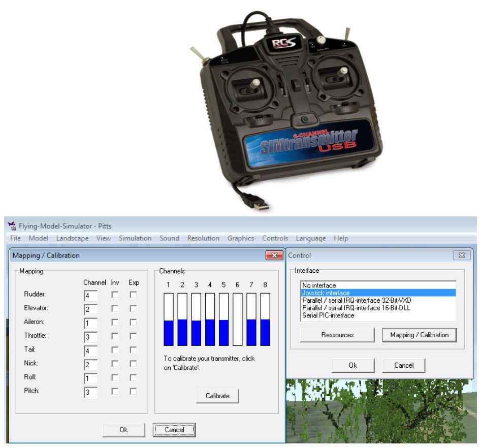This screenshot has width=481, height=448.
Task: Click Mapping / Calibration button in Control dialog
Action: [420, 335]
